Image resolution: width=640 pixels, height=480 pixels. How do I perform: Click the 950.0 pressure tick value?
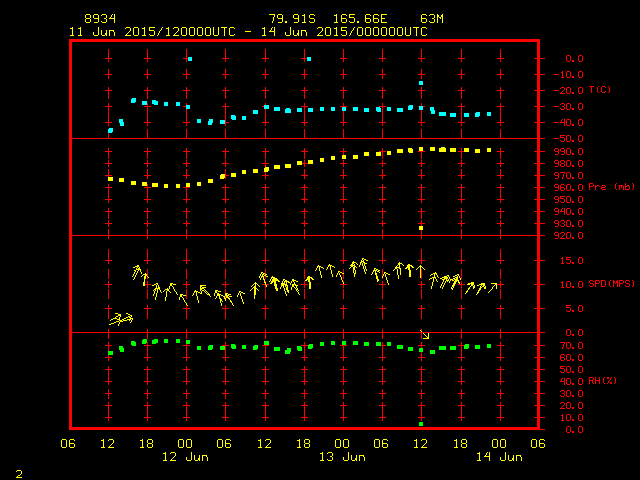click(x=569, y=200)
